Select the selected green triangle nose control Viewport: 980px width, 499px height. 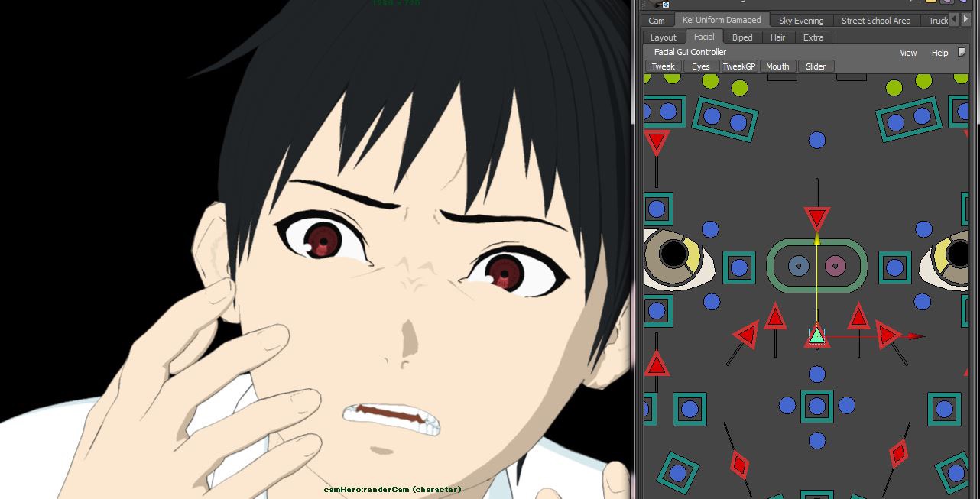point(817,335)
